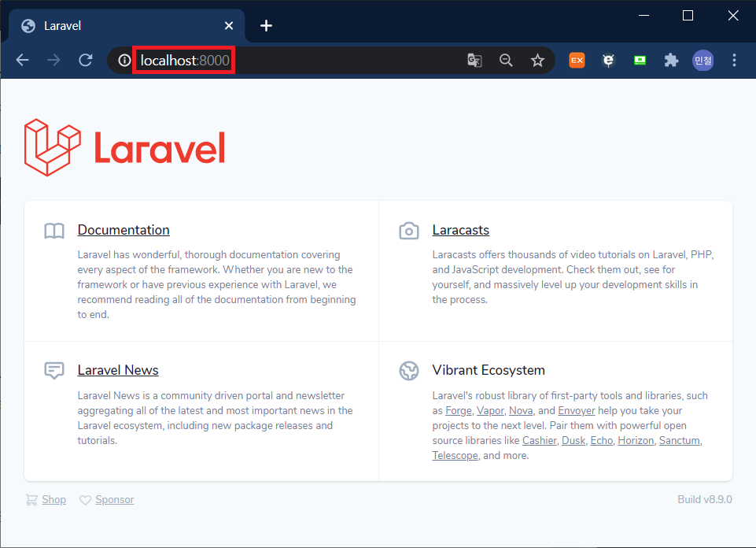Open the Telescope library link
The width and height of the screenshot is (756, 548).
[455, 455]
